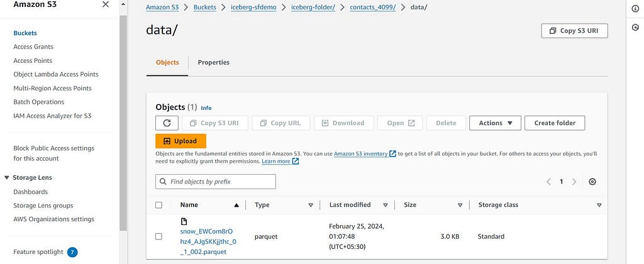Viewport: 644px width, 264px height.
Task: Click the Create folder button
Action: (x=555, y=123)
